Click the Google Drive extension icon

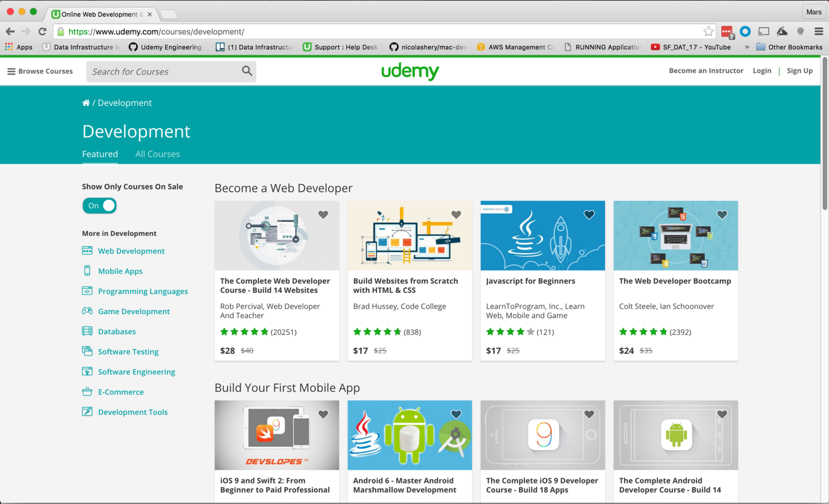click(x=782, y=31)
